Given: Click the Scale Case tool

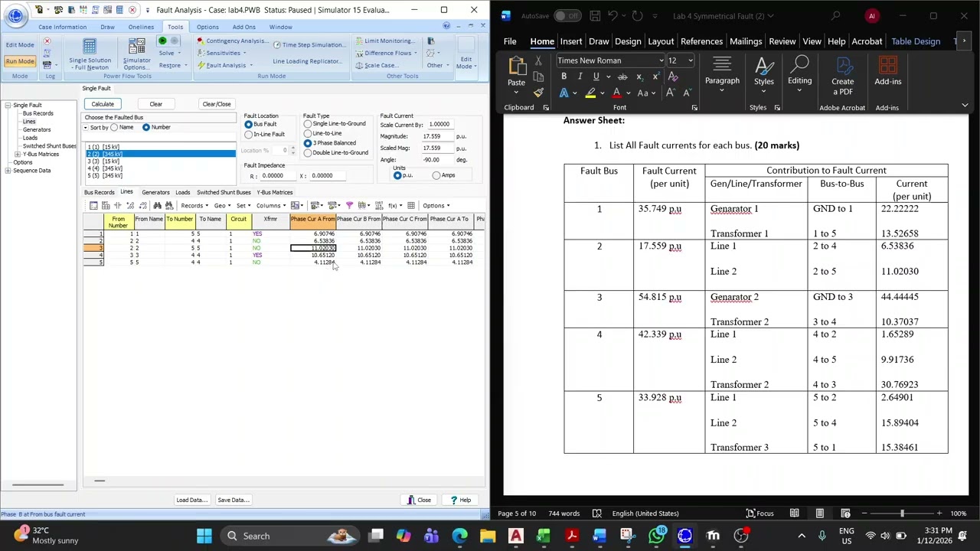Looking at the screenshot, I should tap(377, 65).
